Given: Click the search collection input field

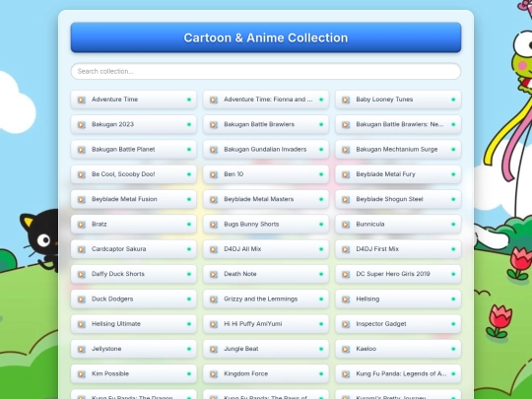Looking at the screenshot, I should pyautogui.click(x=266, y=71).
